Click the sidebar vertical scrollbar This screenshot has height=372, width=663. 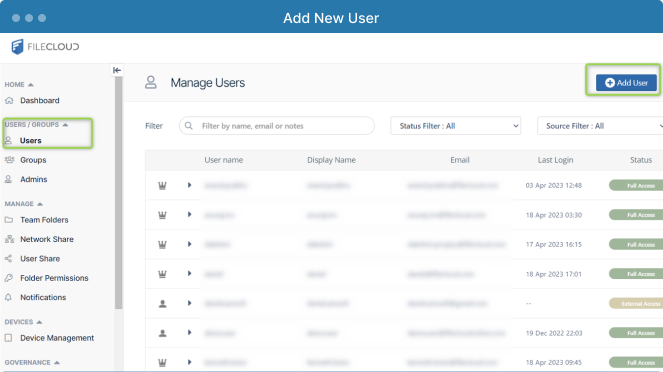pyautogui.click(x=118, y=192)
